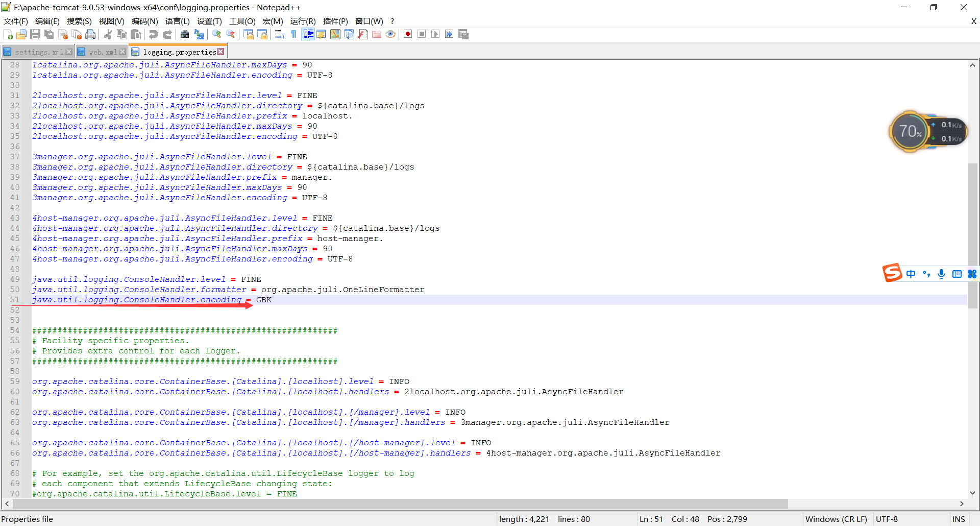Zoom out of the editor text
Screen dimensions: 980x526
[x=231, y=34]
